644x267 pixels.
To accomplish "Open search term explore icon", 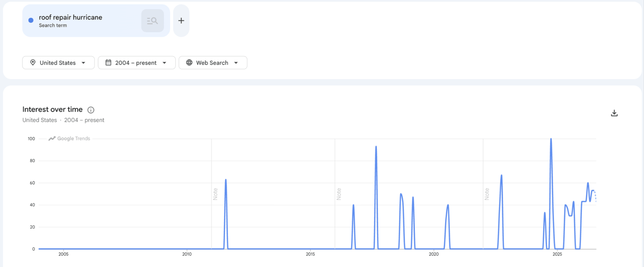I will click(153, 21).
